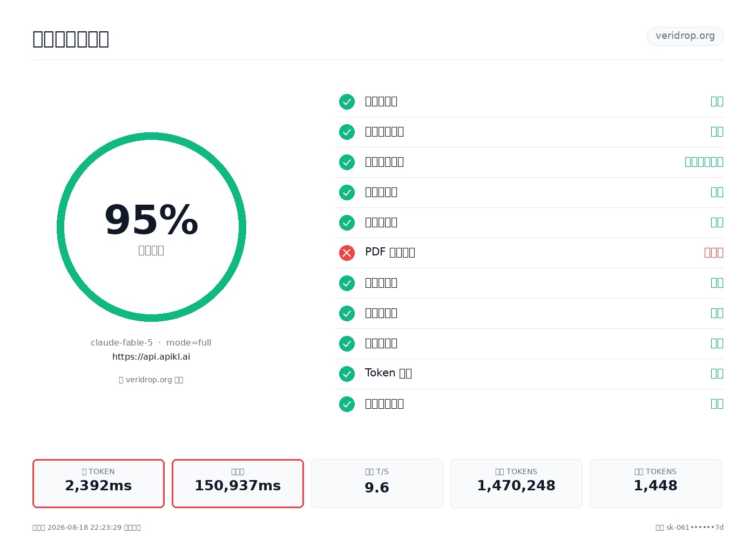Click the check icon directly above PDF row

tap(347, 222)
